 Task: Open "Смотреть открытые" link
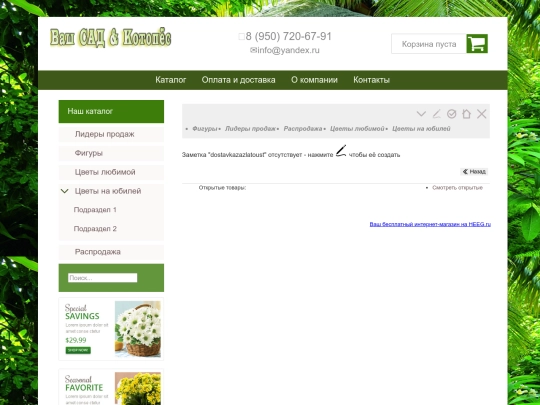[x=457, y=188]
